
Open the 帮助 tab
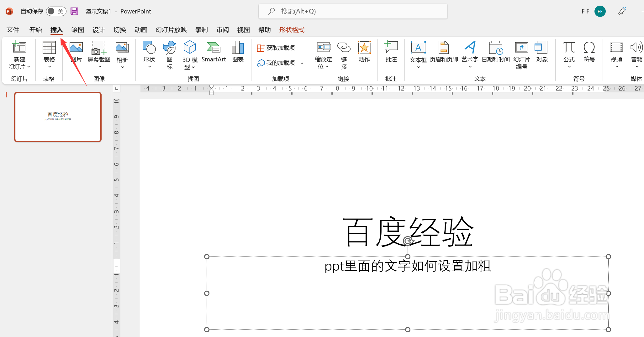pos(264,30)
